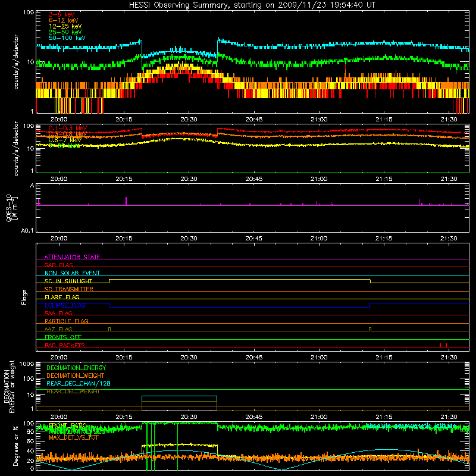Click the '21:00' time label under decimation panel
Image resolution: width=476 pixels, height=476 pixels.
point(319,417)
